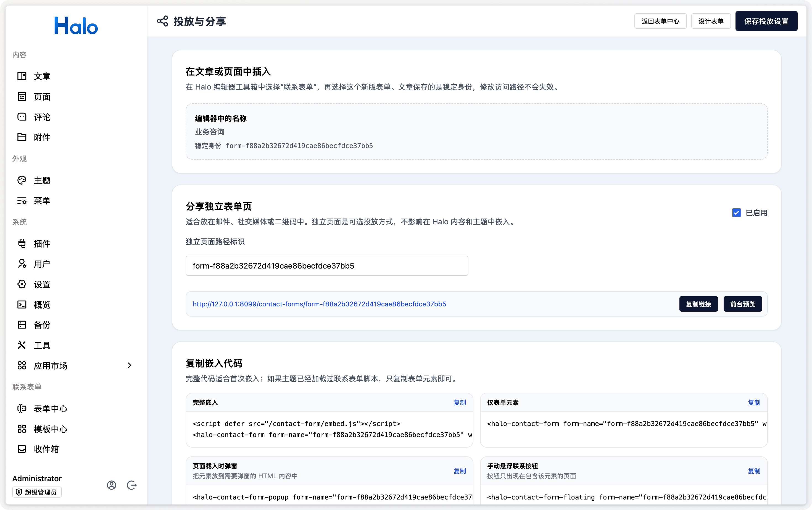This screenshot has width=812, height=510.
Task: Click the 主题 palette icon
Action: pos(22,180)
